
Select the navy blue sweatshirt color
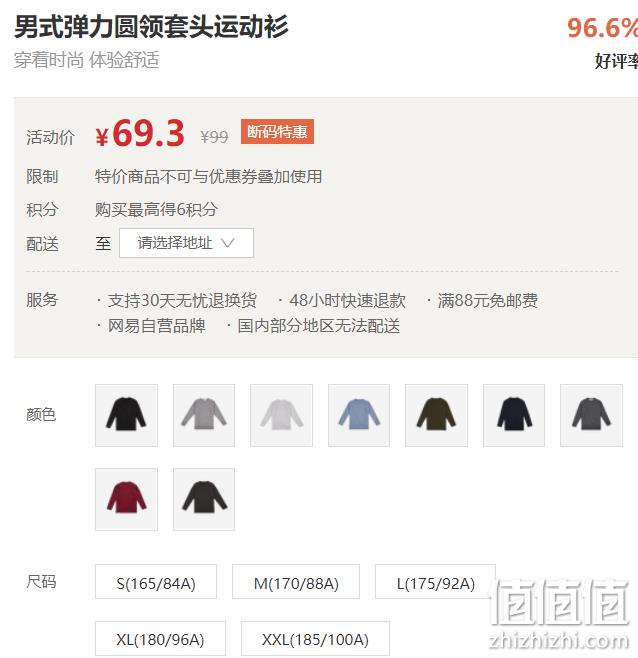[x=514, y=415]
